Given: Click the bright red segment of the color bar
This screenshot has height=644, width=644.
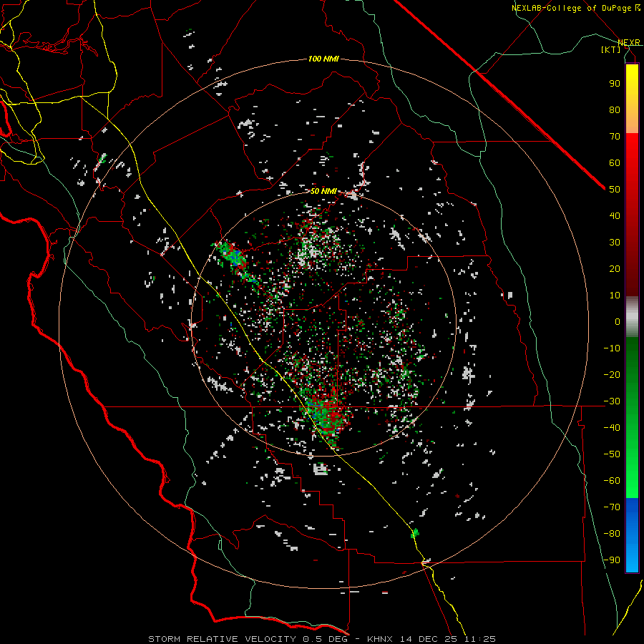Looking at the screenshot, I should 632,215.
